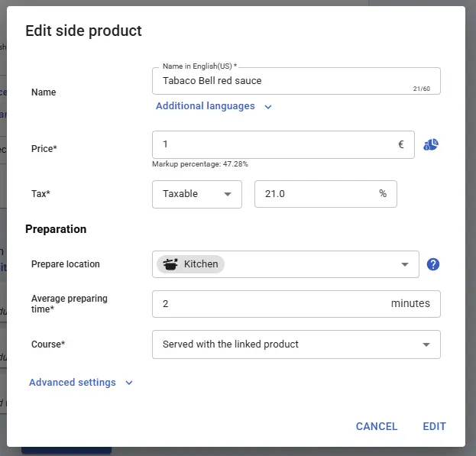Click the percent symbol in Tax field
The width and height of the screenshot is (476, 456).
(383, 194)
